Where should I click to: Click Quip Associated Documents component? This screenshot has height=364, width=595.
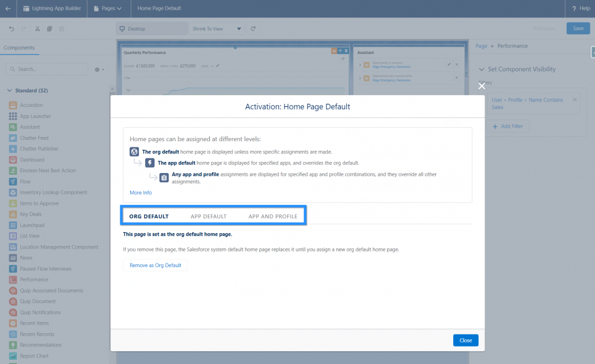pyautogui.click(x=46, y=290)
